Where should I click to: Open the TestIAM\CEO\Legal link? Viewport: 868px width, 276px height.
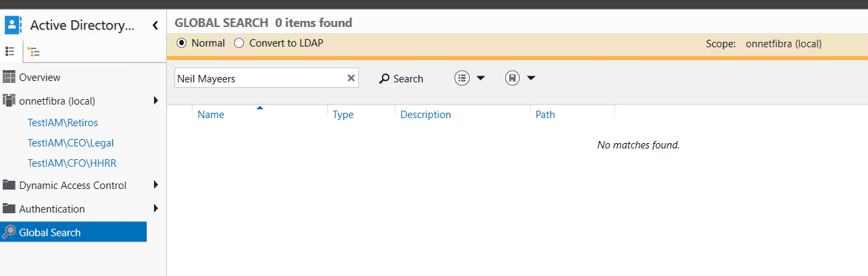[70, 143]
